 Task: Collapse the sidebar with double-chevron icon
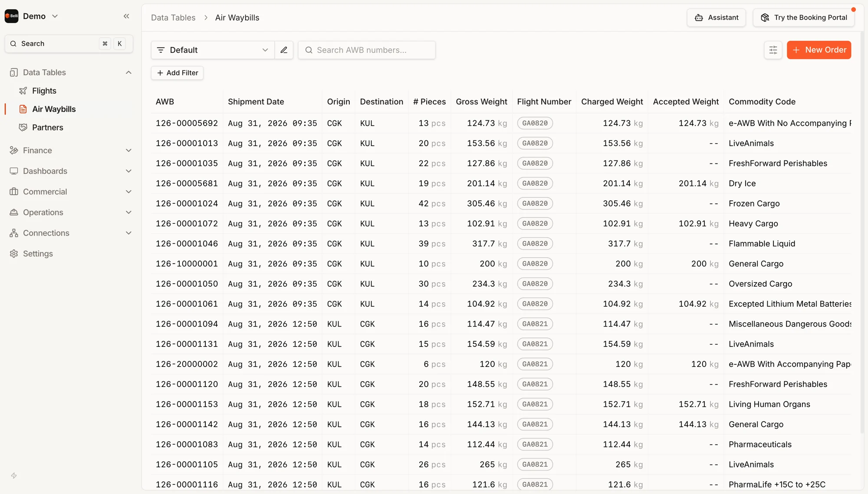pyautogui.click(x=126, y=16)
